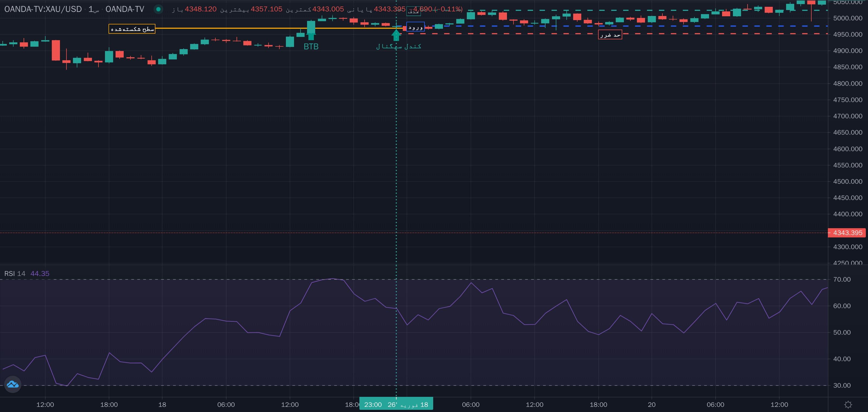Click the RSI 50.00 axis level

coord(842,332)
